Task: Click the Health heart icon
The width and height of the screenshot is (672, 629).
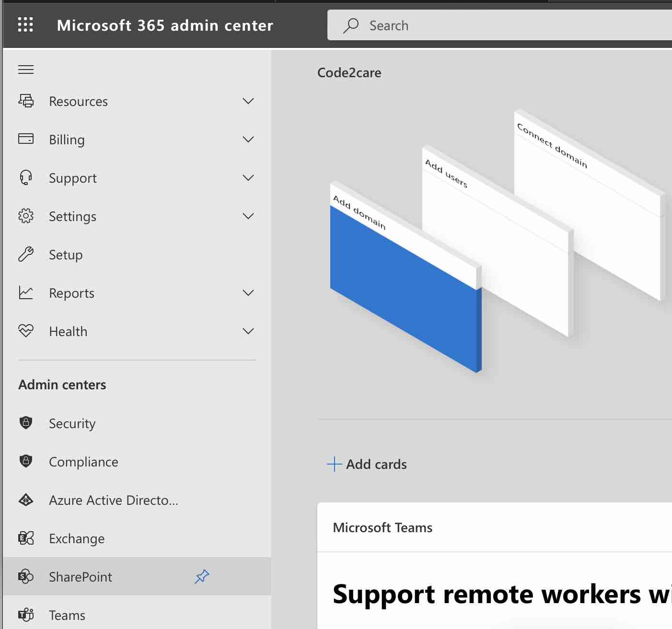Action: point(26,331)
